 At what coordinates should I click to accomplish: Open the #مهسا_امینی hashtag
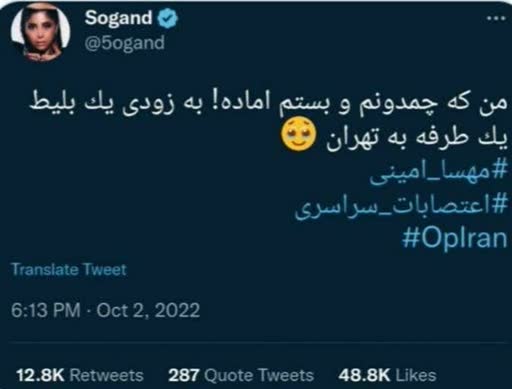[x=438, y=175]
